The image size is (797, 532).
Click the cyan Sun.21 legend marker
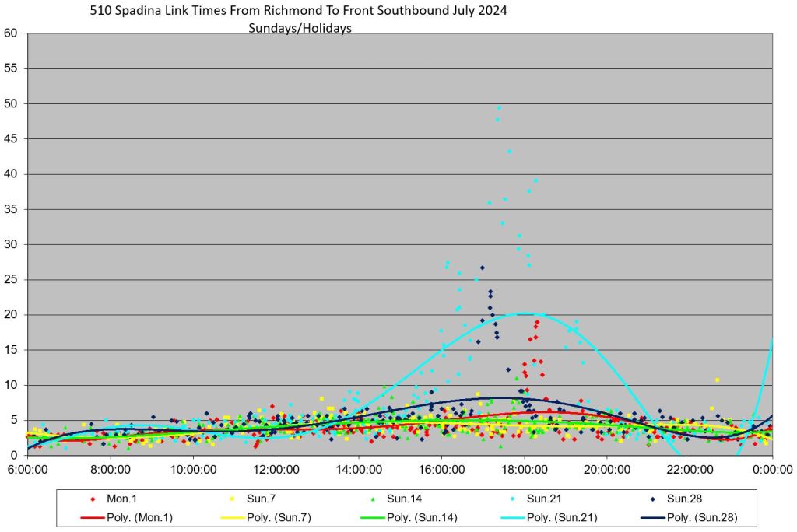click(513, 499)
